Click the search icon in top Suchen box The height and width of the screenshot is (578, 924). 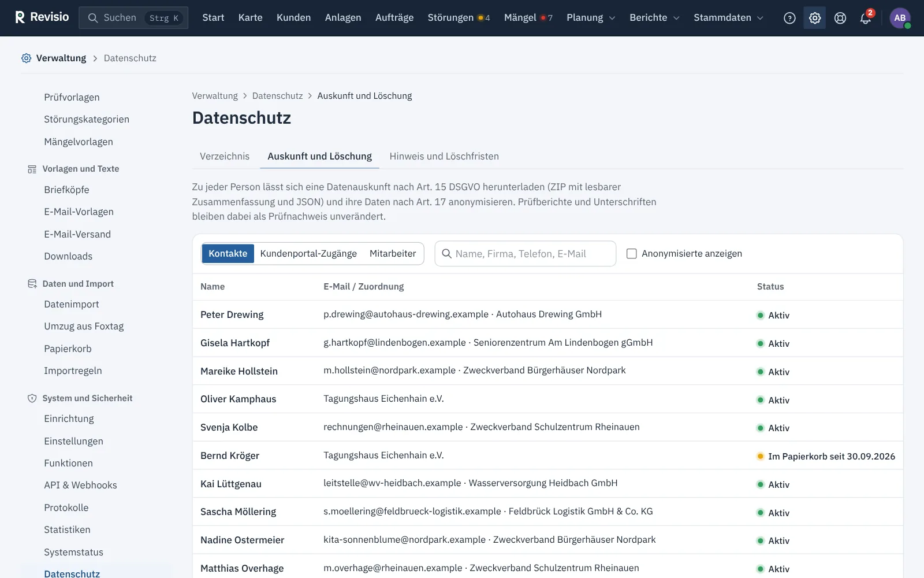click(93, 18)
